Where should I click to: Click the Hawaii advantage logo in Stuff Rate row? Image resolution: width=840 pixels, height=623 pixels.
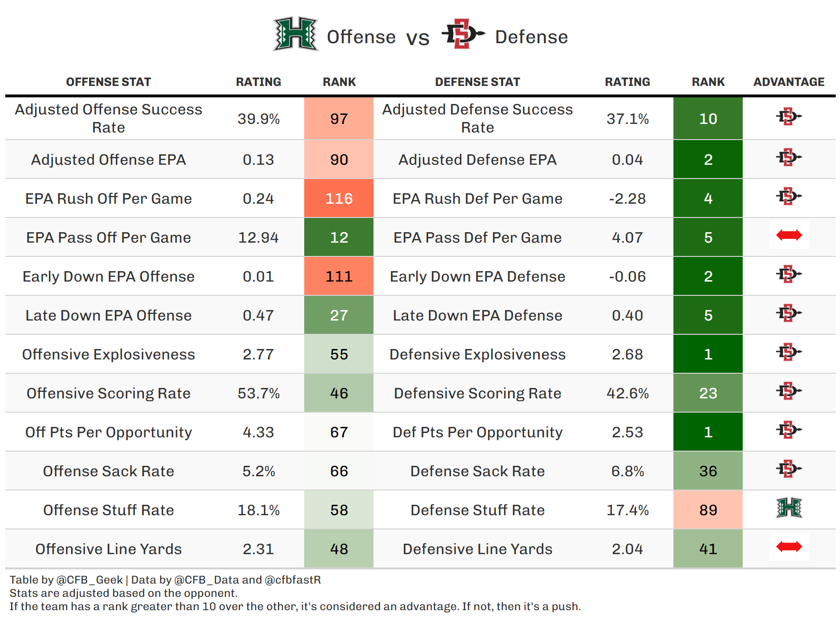(x=789, y=508)
